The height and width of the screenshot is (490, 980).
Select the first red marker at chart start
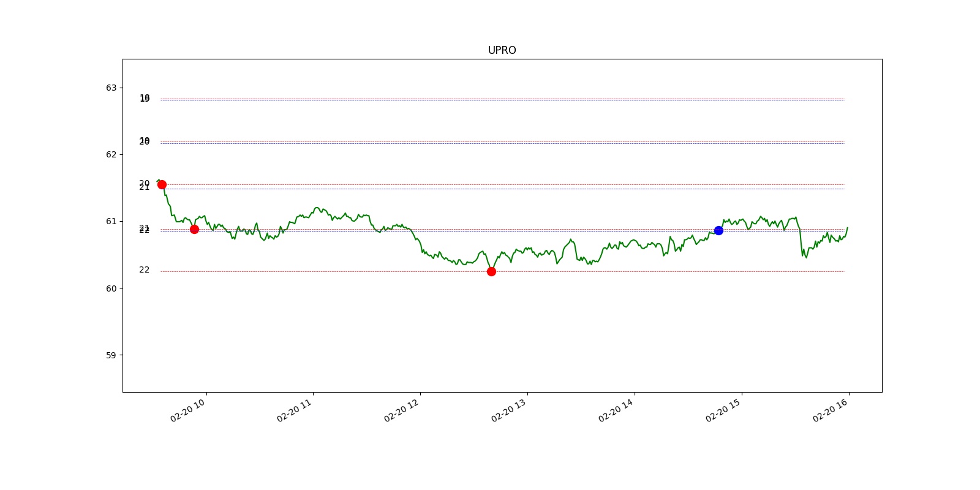tap(162, 184)
